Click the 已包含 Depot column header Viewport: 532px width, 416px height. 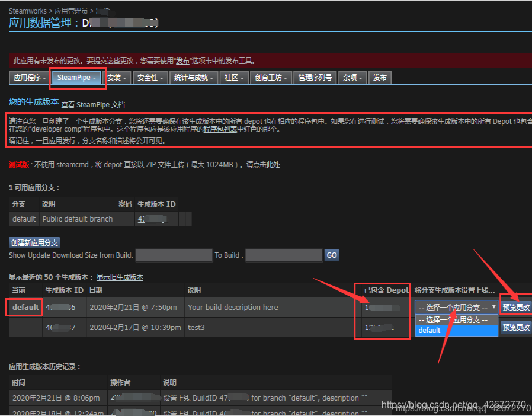[x=386, y=290]
